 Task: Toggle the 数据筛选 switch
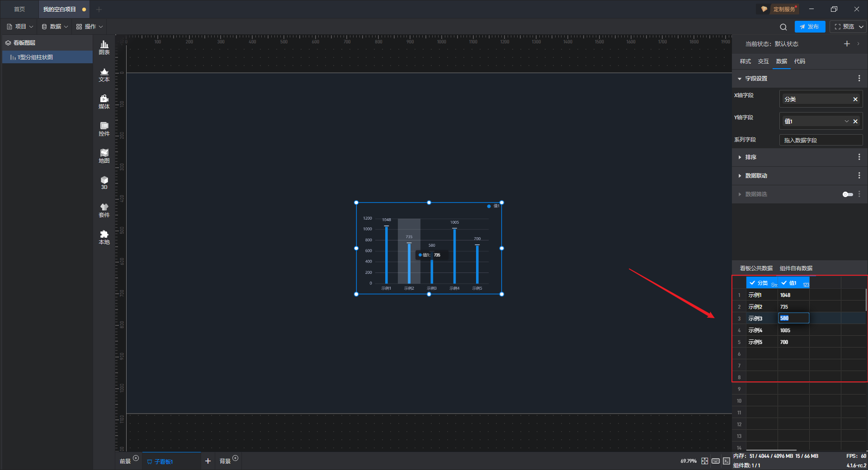[848, 194]
